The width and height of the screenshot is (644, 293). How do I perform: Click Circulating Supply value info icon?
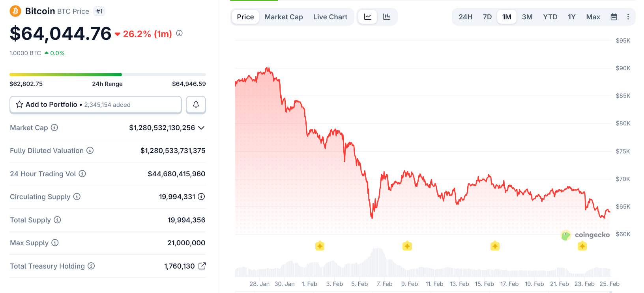(201, 196)
